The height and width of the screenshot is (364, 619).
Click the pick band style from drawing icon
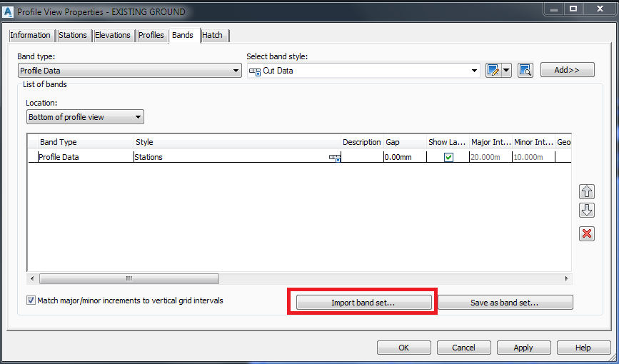click(525, 71)
